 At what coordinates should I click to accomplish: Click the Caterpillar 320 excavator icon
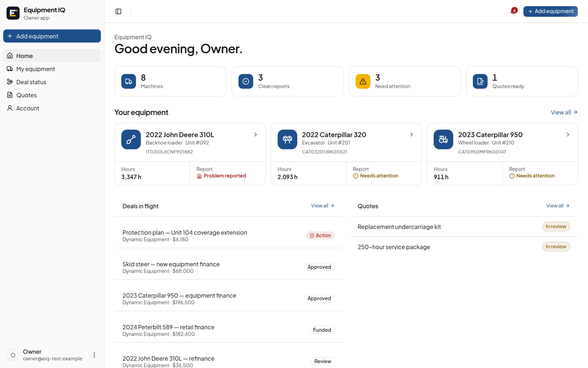(x=287, y=139)
